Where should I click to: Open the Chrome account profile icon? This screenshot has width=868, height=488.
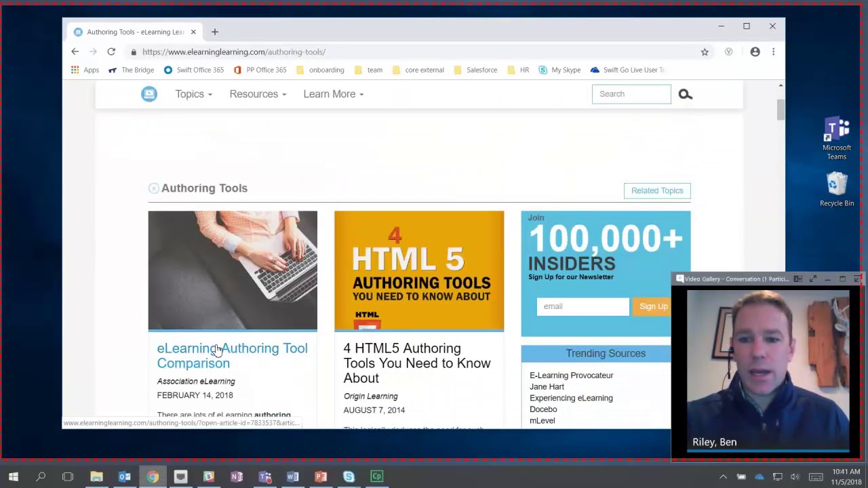point(755,52)
